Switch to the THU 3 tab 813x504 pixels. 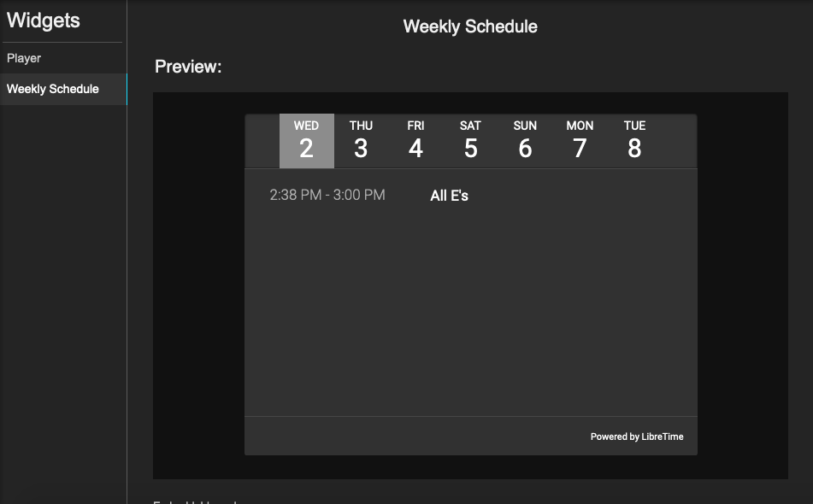pos(361,141)
